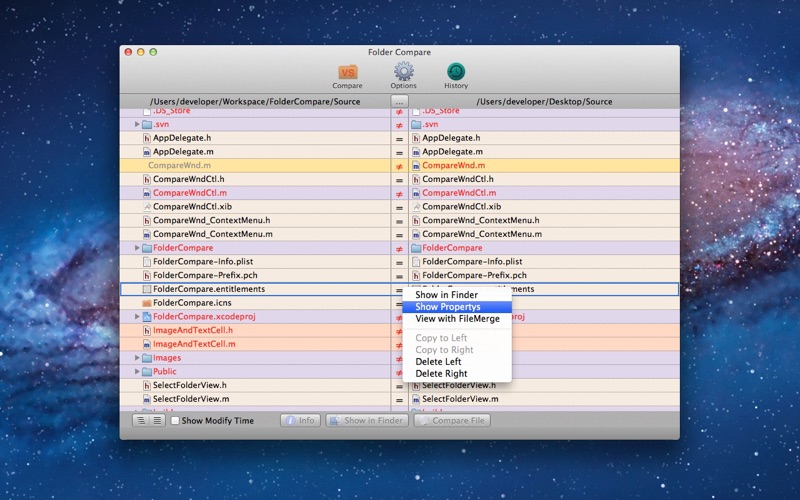The width and height of the screenshot is (800, 500).
Task: Click FolderCompare.icns file icon
Action: coord(146,303)
